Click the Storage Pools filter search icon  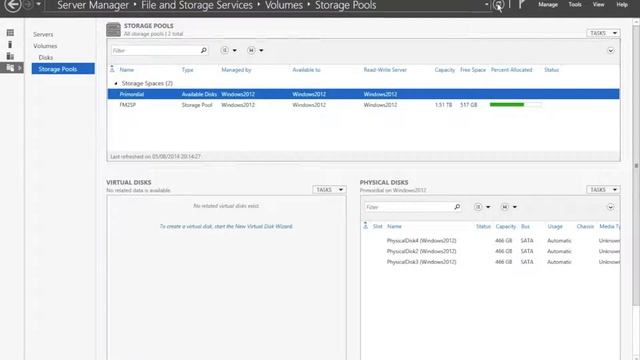pyautogui.click(x=204, y=50)
